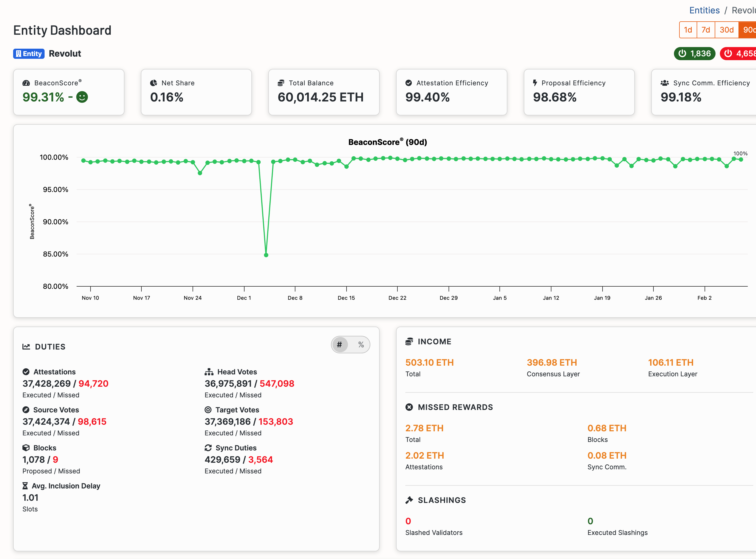This screenshot has height=559, width=756.
Task: Select the 1d time range tab
Action: click(x=688, y=30)
